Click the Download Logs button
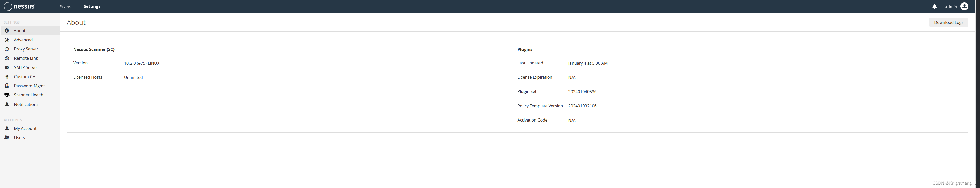The width and height of the screenshot is (980, 188). click(949, 22)
